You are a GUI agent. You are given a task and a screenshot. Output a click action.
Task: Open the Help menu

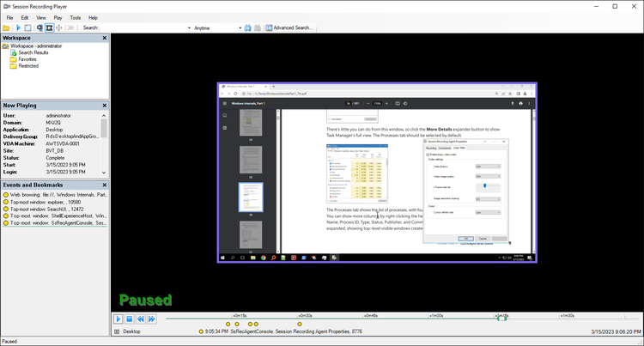[94, 18]
